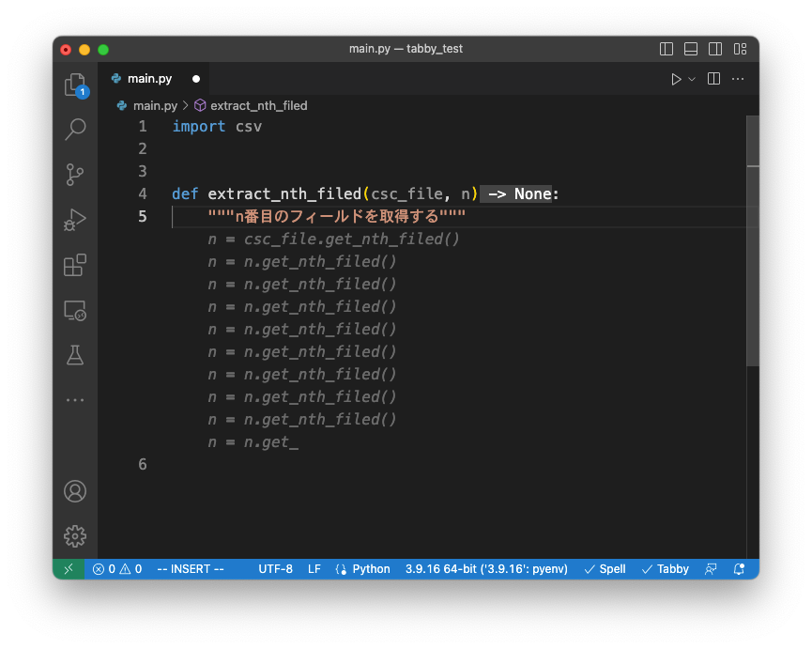The height and width of the screenshot is (649, 812).
Task: Toggle the secondary side bar
Action: (x=715, y=49)
